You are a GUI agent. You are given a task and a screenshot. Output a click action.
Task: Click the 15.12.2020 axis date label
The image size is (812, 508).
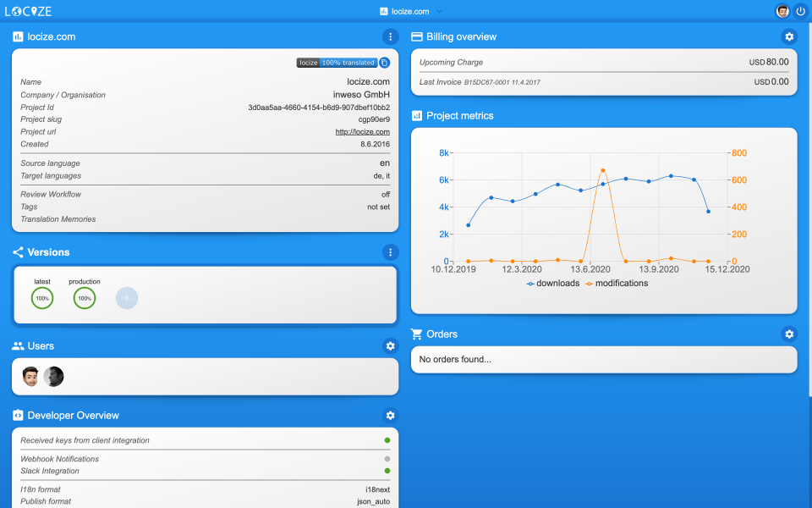(x=727, y=269)
